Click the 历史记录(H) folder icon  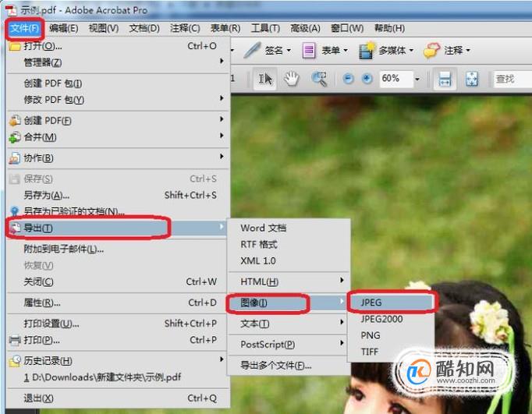(15, 361)
